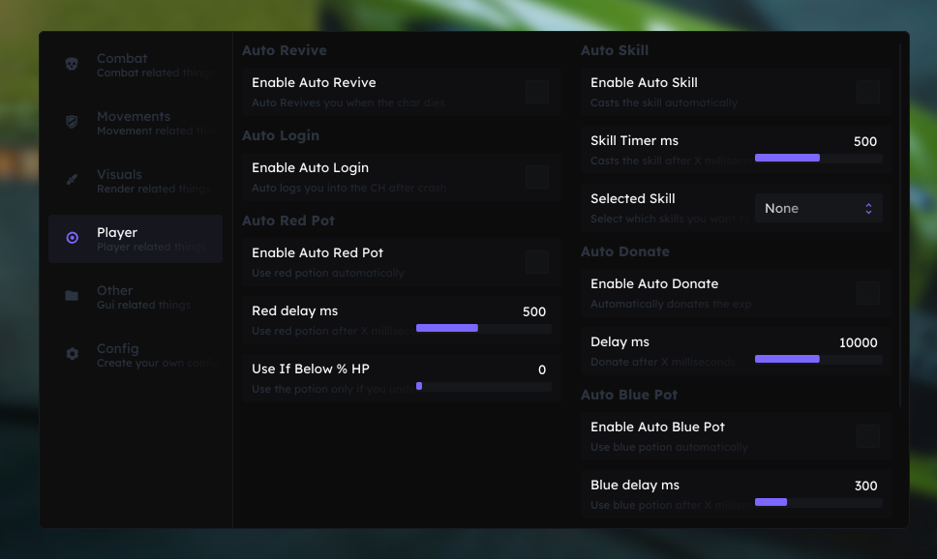Adjust the Red delay ms slider
This screenshot has width=937, height=560.
(x=483, y=328)
